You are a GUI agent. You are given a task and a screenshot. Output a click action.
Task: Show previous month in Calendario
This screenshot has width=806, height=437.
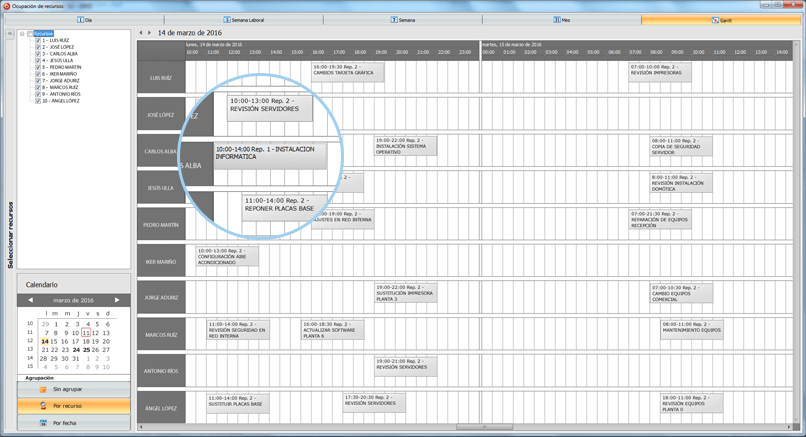[30, 300]
